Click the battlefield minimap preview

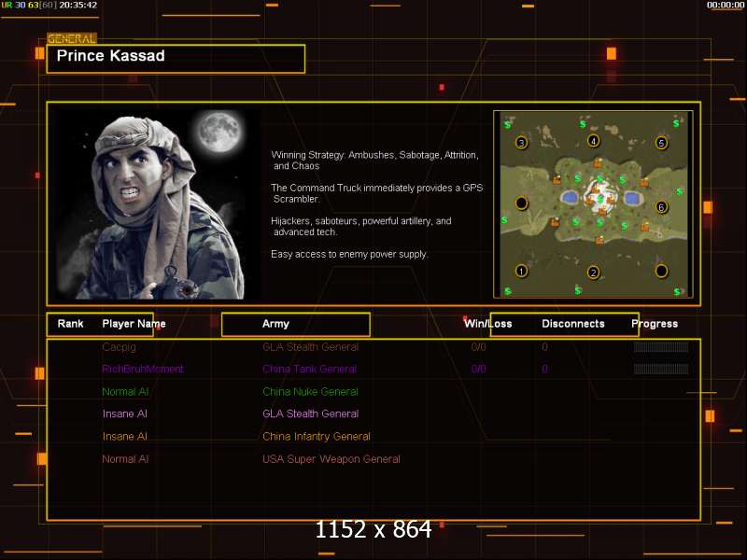click(593, 204)
